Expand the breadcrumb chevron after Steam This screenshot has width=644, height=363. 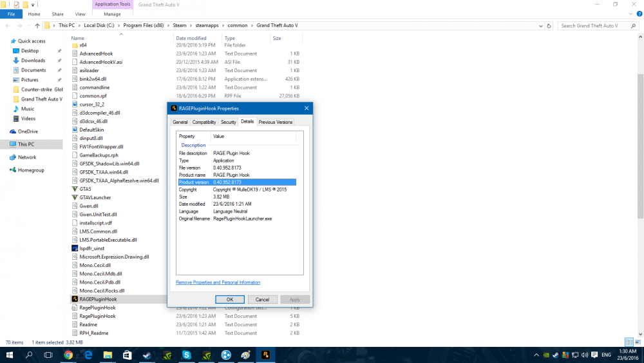coord(191,26)
